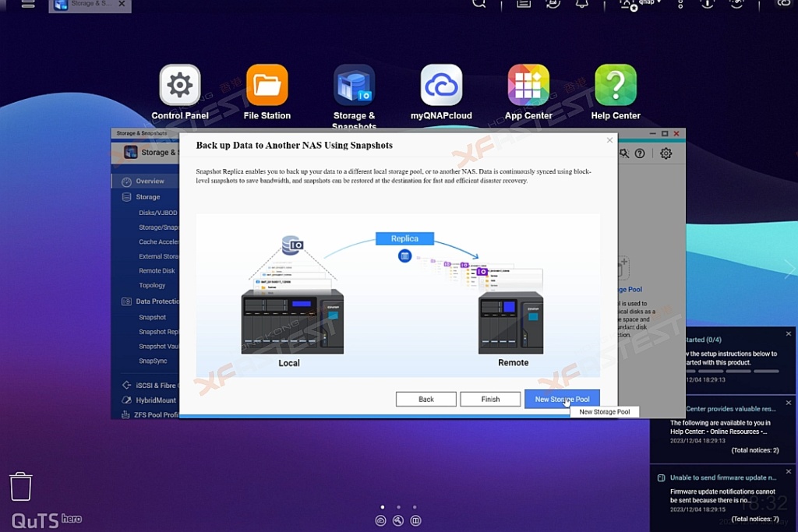798x532 pixels.
Task: Close the Storage & S... taskbar tab
Action: pos(122,4)
